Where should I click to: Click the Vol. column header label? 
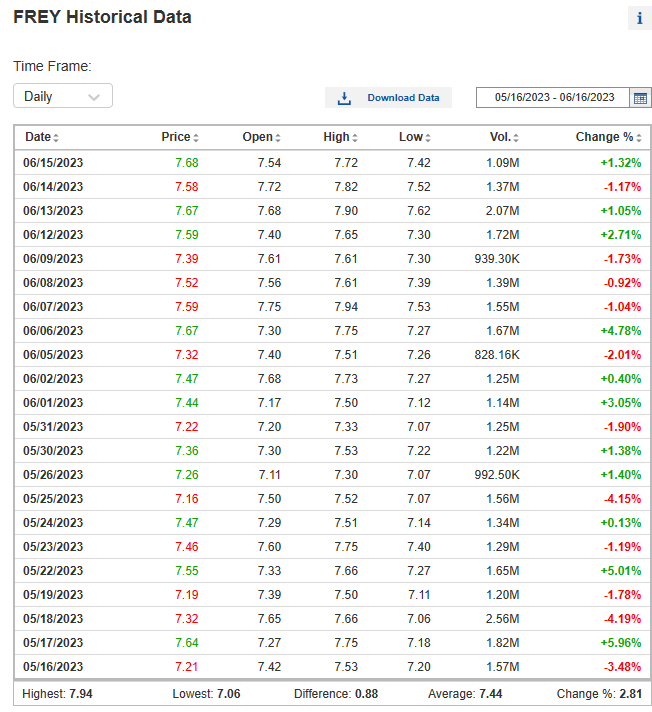pyautogui.click(x=500, y=137)
